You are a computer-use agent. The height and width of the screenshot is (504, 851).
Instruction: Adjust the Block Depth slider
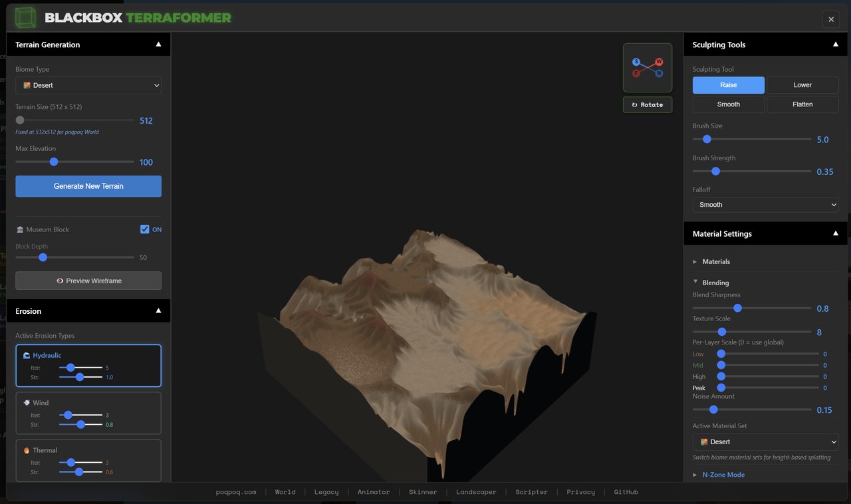click(x=74, y=257)
